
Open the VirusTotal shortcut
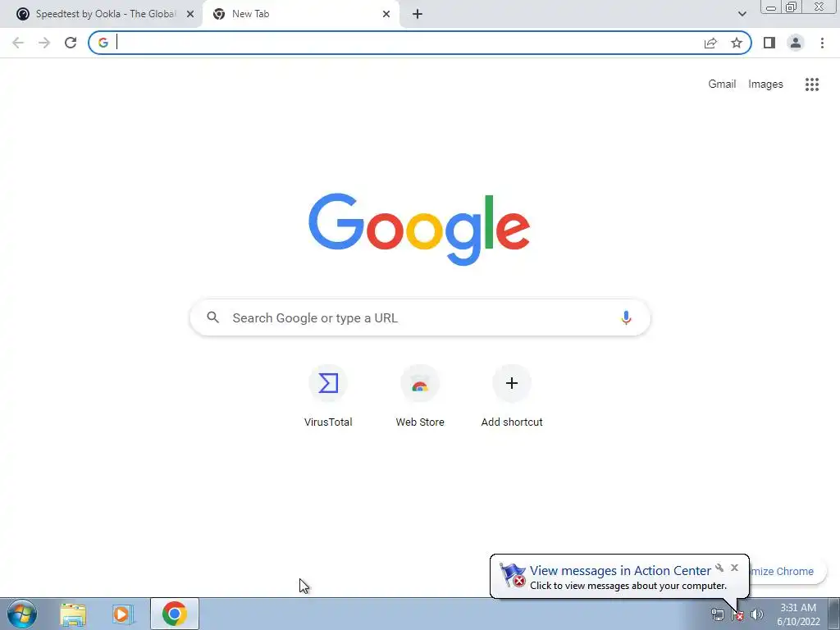click(328, 395)
